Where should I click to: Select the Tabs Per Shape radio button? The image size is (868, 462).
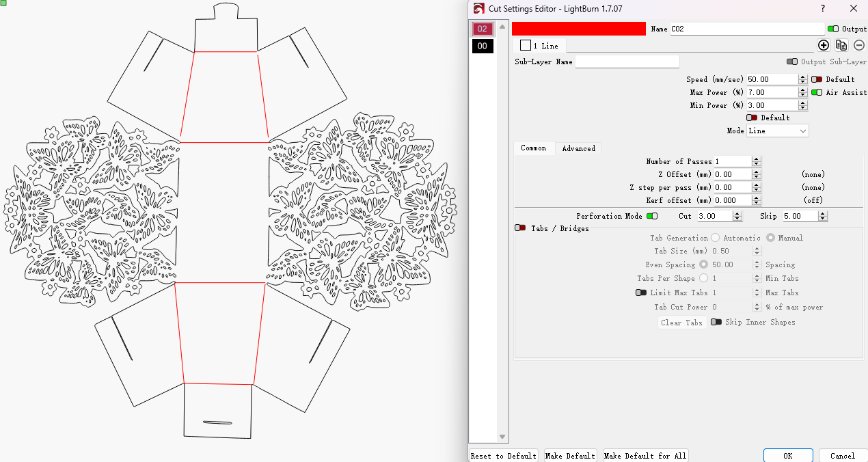pyautogui.click(x=703, y=278)
